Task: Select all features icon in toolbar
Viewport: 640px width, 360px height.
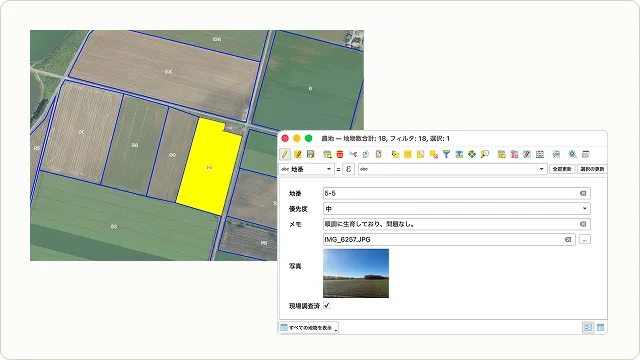Action: [407, 154]
